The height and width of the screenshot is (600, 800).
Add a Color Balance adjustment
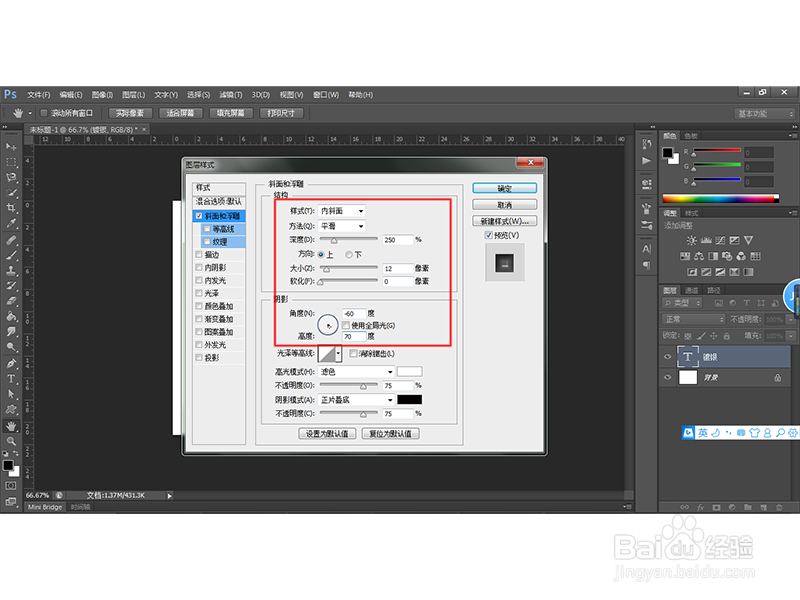tap(699, 256)
